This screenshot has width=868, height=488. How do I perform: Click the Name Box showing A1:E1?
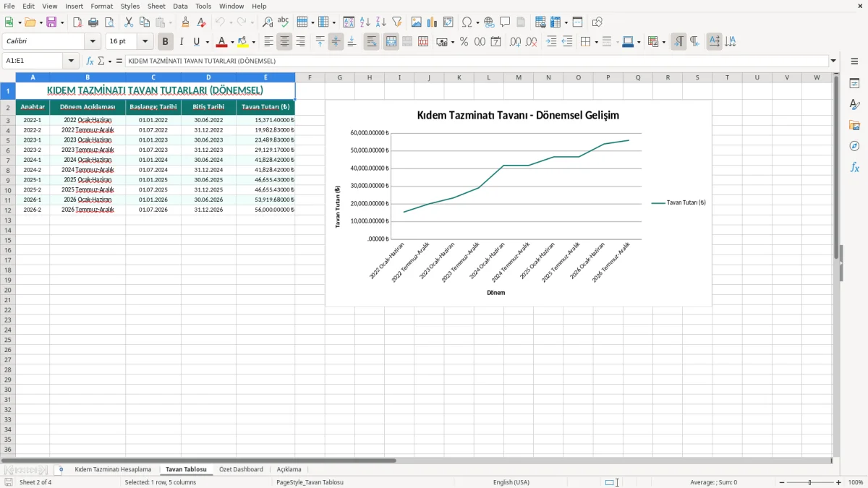[x=33, y=61]
